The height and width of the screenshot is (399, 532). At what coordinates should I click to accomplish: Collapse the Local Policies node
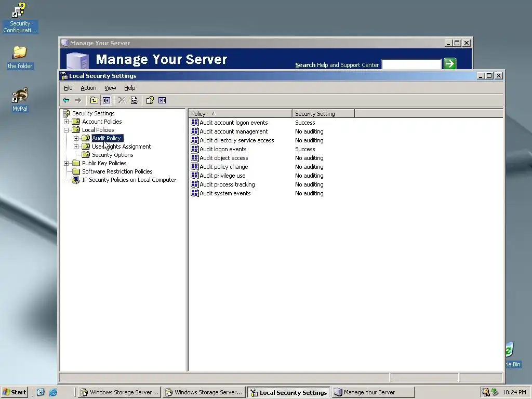click(x=66, y=130)
